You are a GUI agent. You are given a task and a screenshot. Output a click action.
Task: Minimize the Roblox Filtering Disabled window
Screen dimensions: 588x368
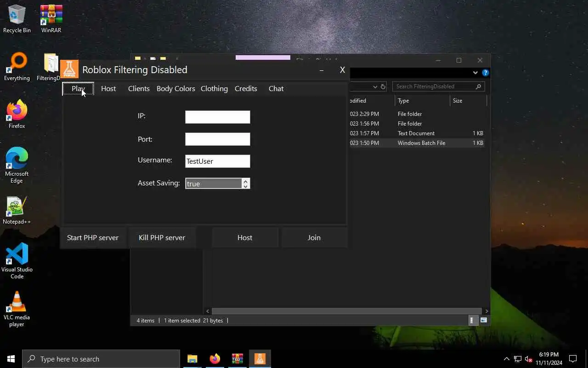[322, 70]
